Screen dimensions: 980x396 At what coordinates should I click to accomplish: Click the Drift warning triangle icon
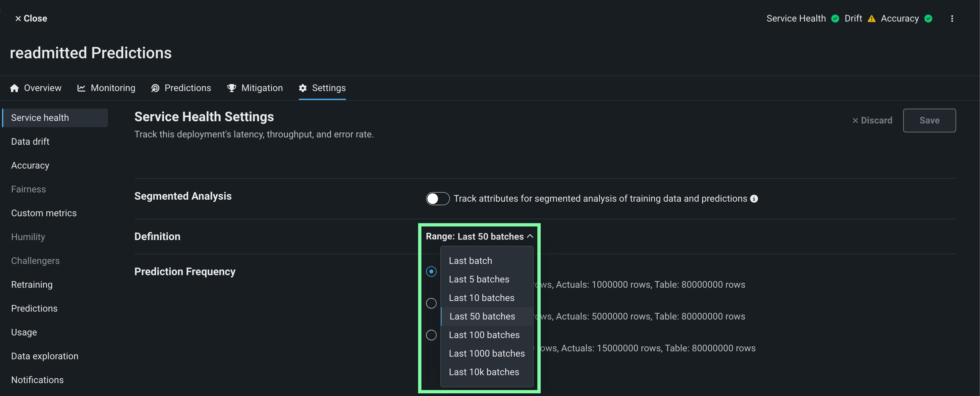871,19
